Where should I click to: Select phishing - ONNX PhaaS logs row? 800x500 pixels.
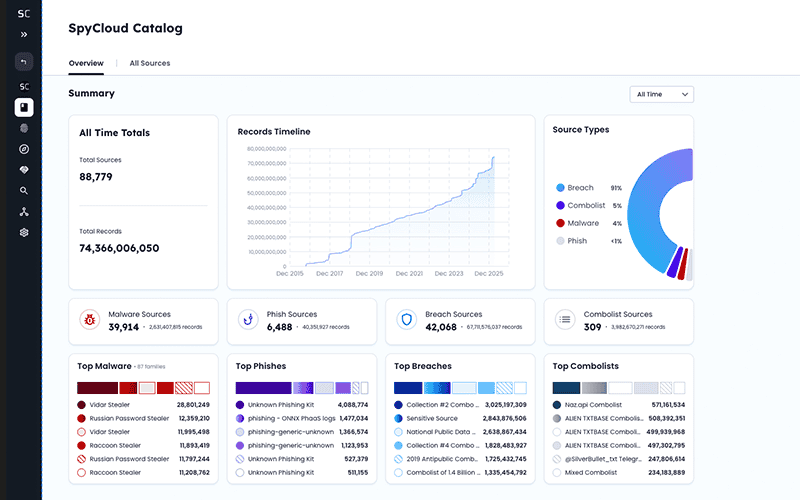(x=302, y=418)
